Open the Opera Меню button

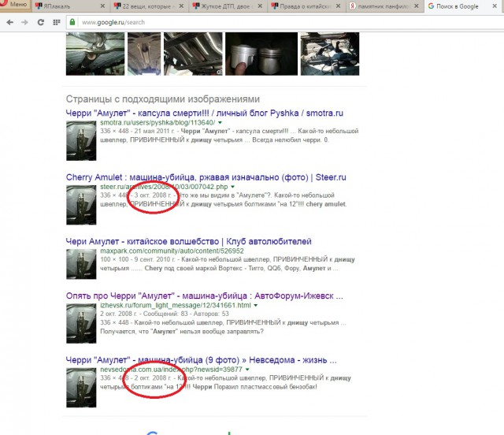[x=15, y=5]
